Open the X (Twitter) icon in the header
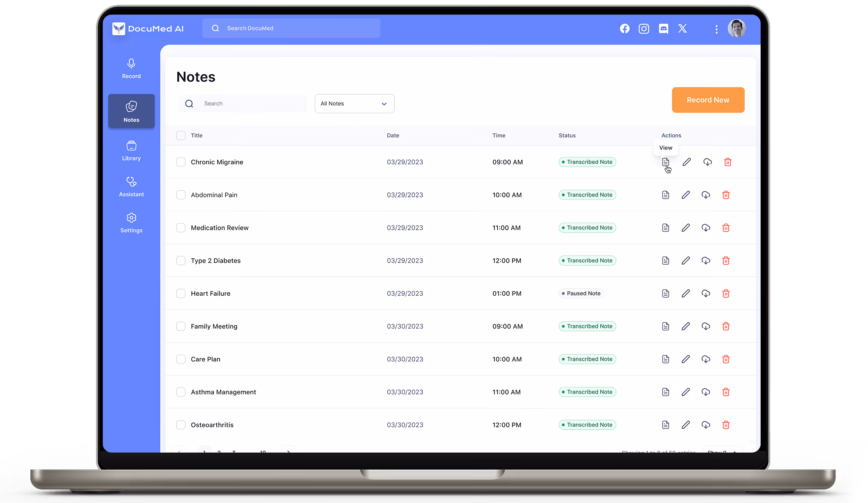 point(682,28)
